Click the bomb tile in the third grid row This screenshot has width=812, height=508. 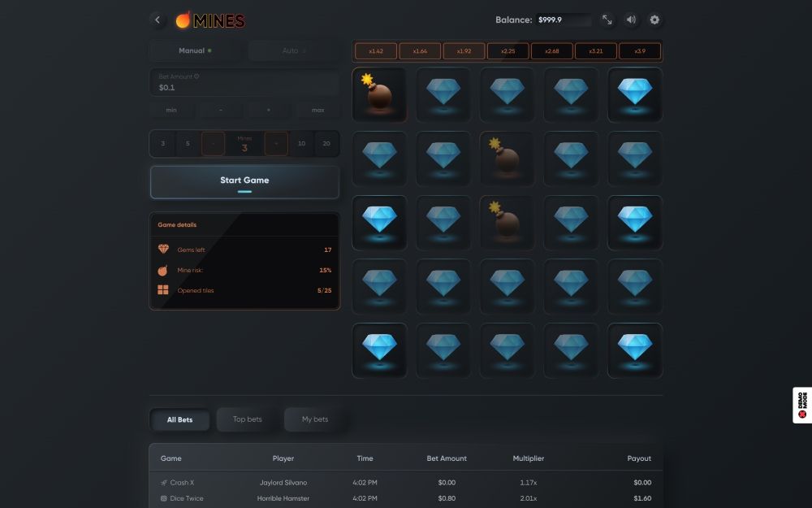point(507,223)
